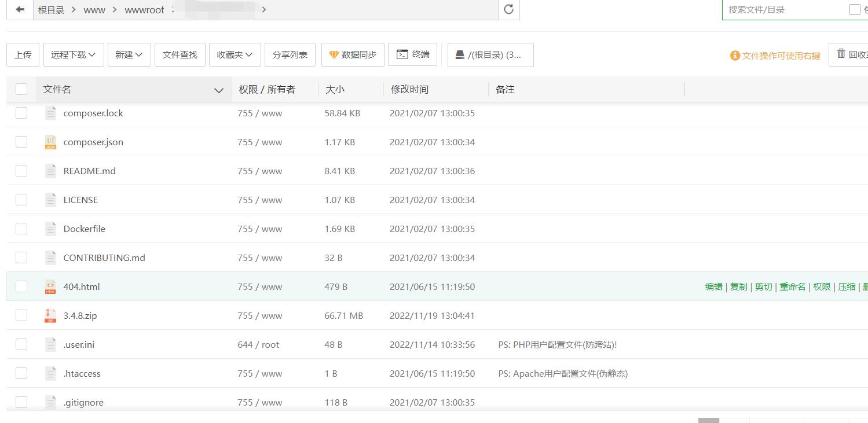Click the 数据同步 button
The height and width of the screenshot is (423, 868).
(353, 54)
